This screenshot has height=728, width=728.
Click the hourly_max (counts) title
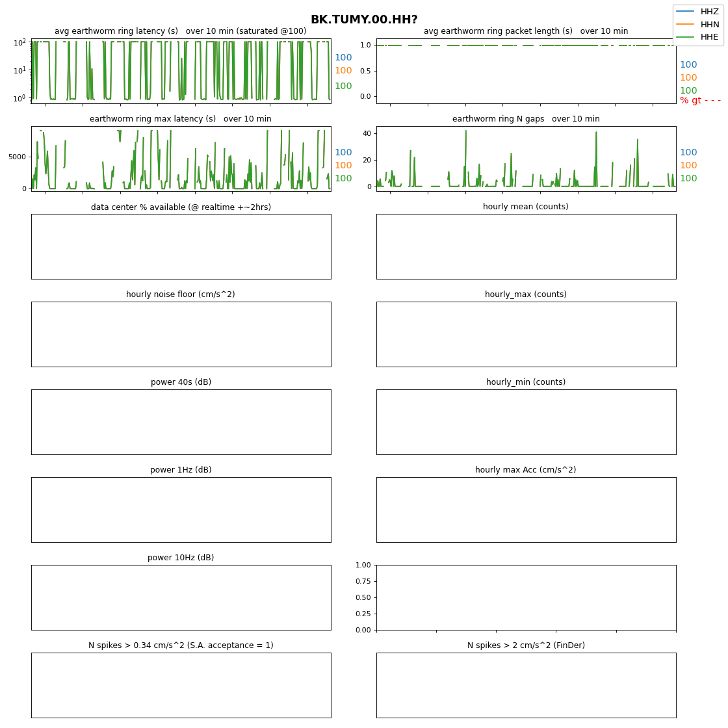pyautogui.click(x=526, y=294)
